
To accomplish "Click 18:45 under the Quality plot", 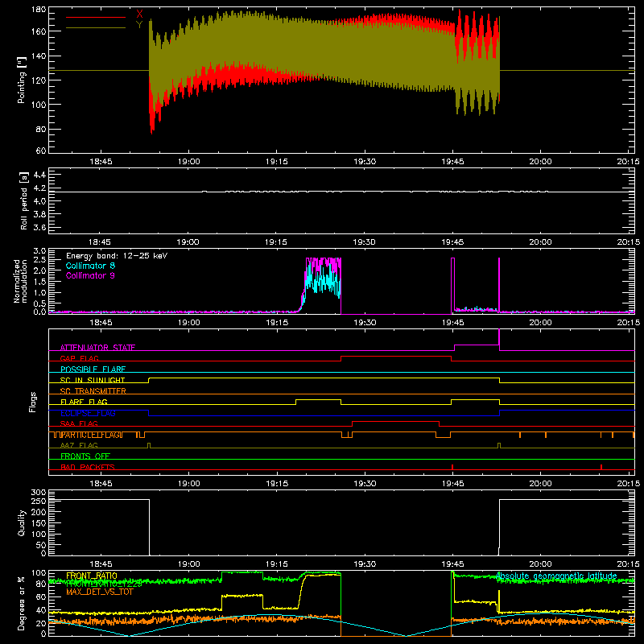I will pyautogui.click(x=101, y=564).
